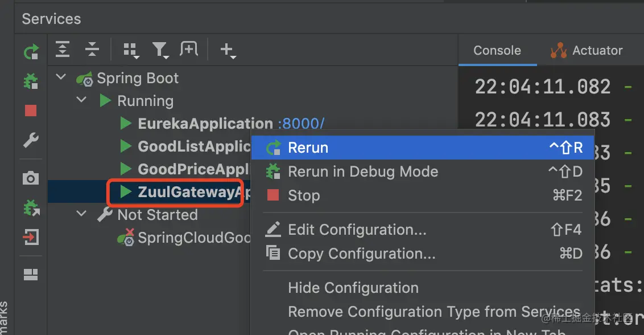Click the Collapse All toolbar icon
Image resolution: width=644 pixels, height=335 pixels.
[x=92, y=50]
